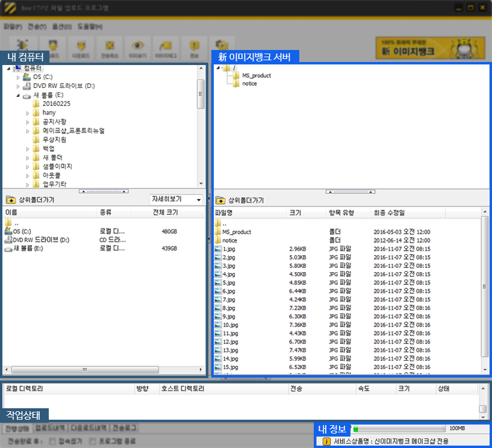
Task: Click the 전송취소 cancel-transfer toolbar icon
Action: [x=110, y=46]
